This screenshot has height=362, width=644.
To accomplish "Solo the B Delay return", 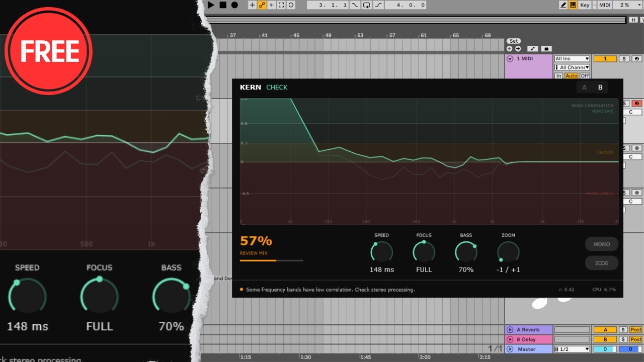I will (x=623, y=339).
